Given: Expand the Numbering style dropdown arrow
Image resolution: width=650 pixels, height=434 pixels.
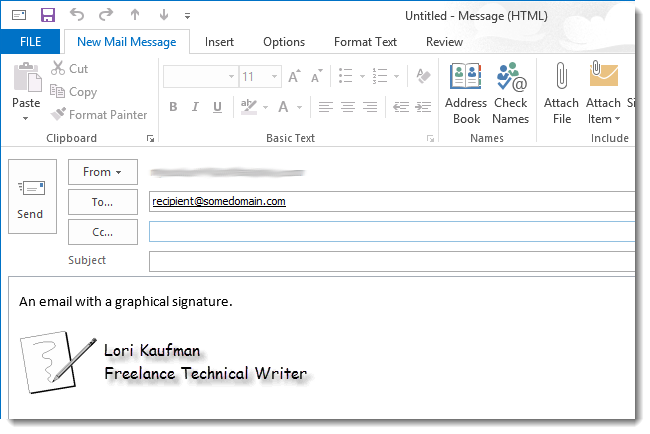Looking at the screenshot, I should pos(396,76).
